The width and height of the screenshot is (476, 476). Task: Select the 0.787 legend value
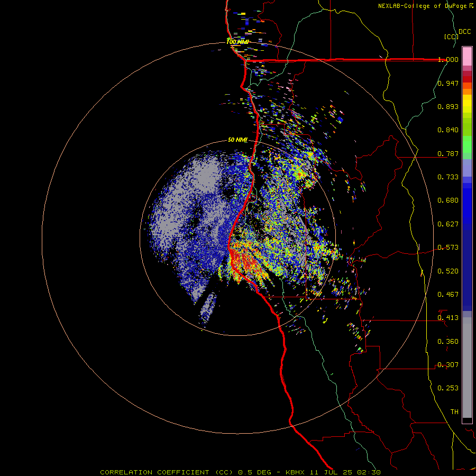click(448, 153)
